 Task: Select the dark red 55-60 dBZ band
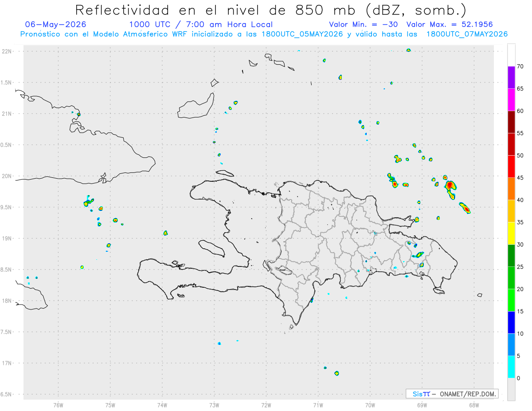coord(511,122)
